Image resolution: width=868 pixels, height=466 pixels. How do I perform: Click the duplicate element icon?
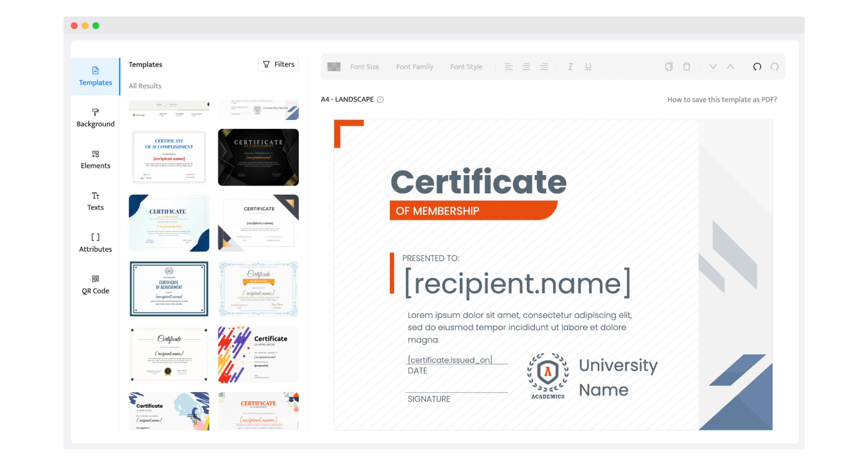tap(669, 66)
